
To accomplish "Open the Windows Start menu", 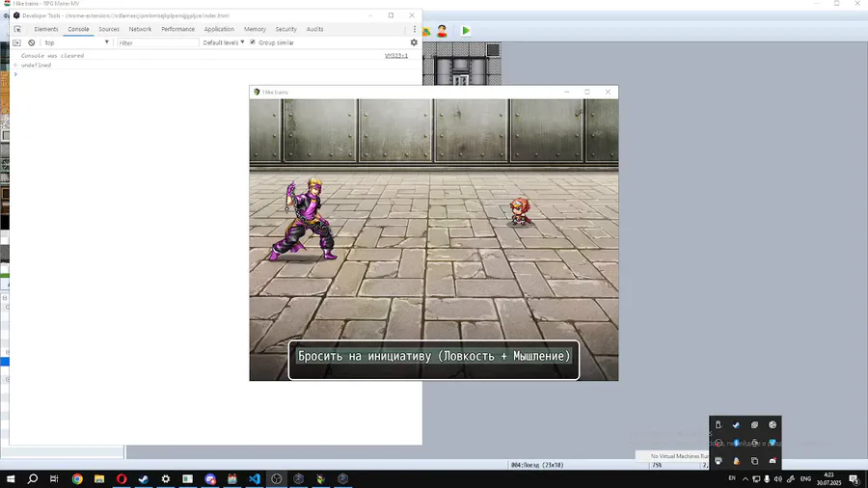I will (11, 478).
